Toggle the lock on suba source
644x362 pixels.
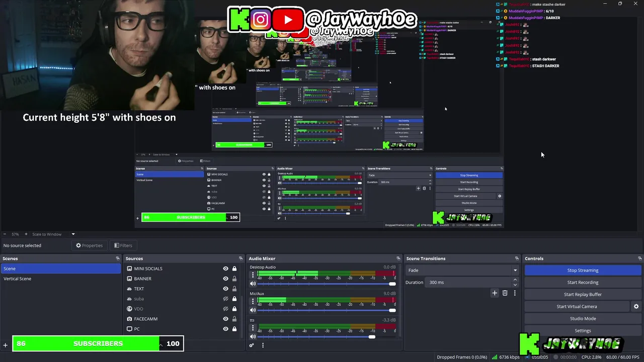coord(234,299)
